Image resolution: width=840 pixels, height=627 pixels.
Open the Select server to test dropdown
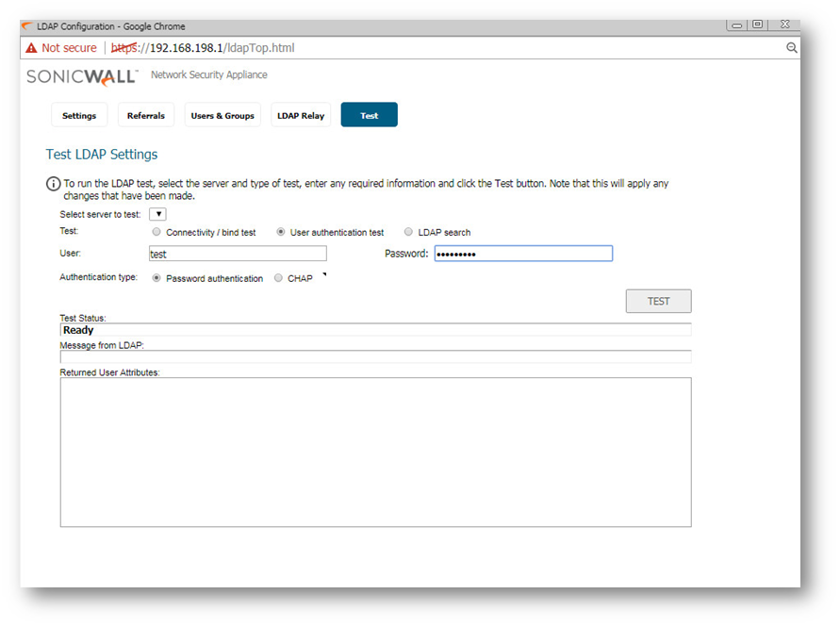click(x=157, y=214)
